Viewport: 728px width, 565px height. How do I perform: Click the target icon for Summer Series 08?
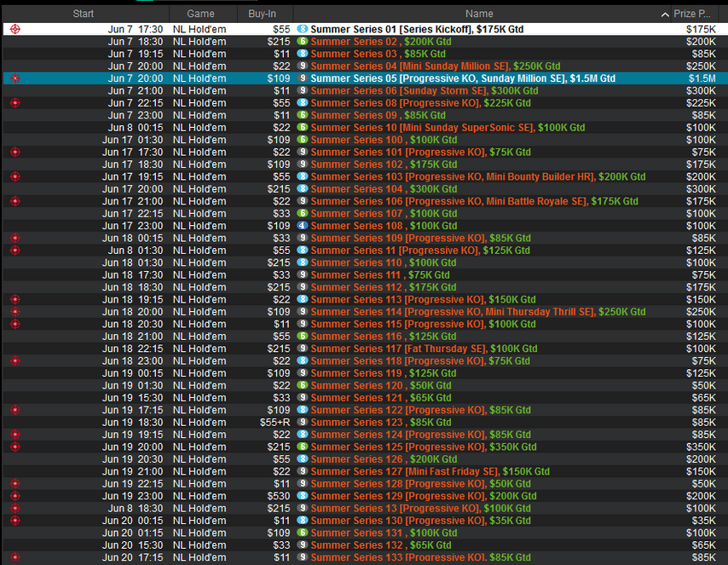(15, 103)
